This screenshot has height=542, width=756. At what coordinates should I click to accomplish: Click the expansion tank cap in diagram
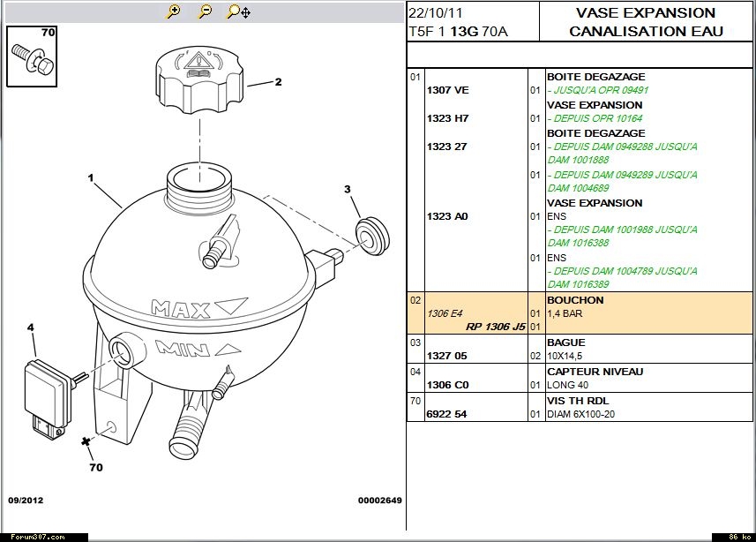click(x=200, y=79)
